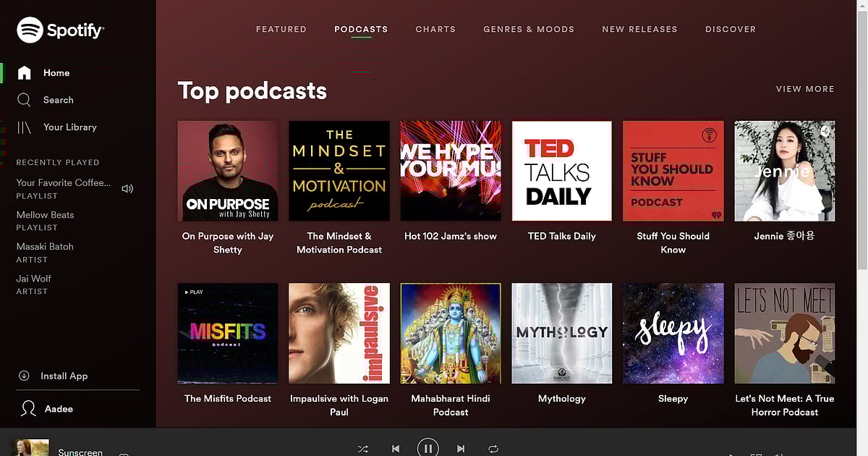
Task: Select the Sleepy podcast artwork
Action: (x=673, y=333)
